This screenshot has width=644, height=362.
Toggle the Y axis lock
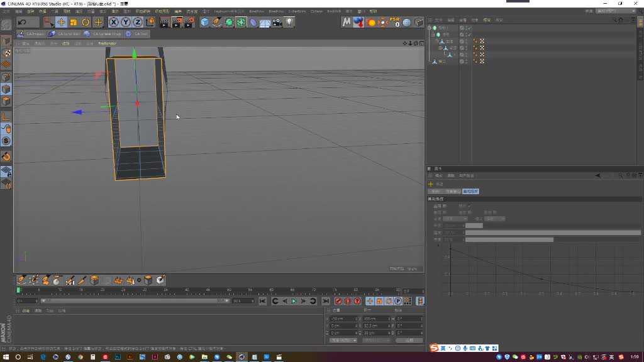[125, 22]
